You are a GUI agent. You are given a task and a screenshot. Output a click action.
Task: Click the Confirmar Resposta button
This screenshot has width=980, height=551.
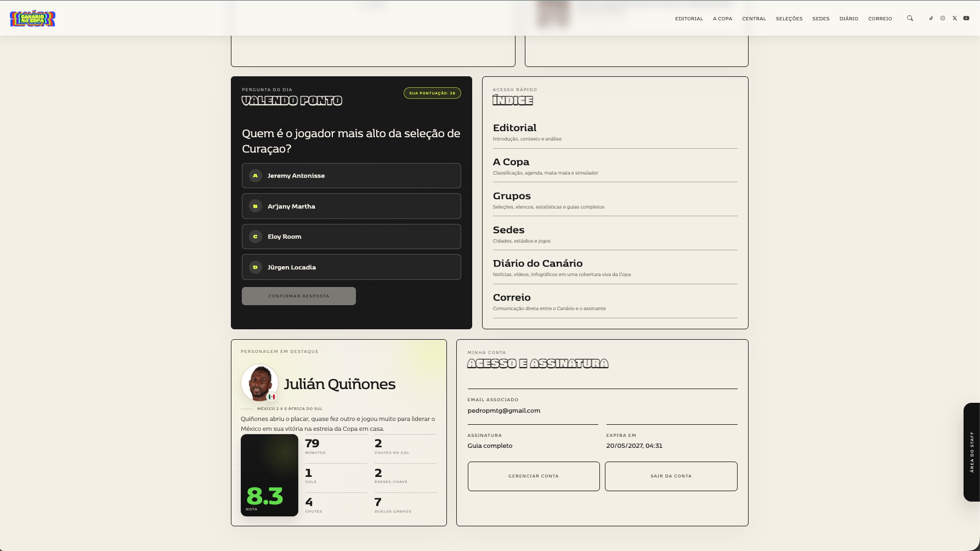tap(299, 296)
